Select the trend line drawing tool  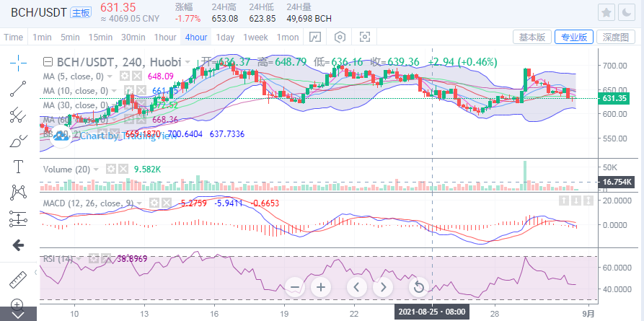point(19,89)
